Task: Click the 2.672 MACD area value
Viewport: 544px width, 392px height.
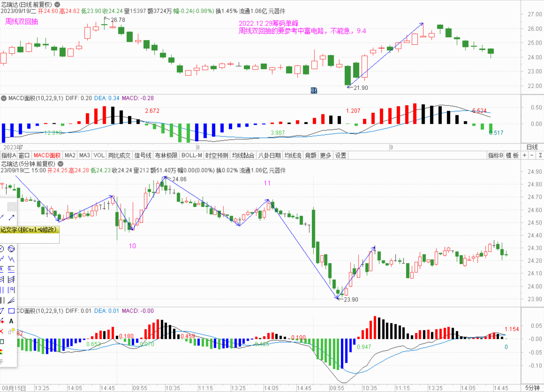Action: click(152, 111)
